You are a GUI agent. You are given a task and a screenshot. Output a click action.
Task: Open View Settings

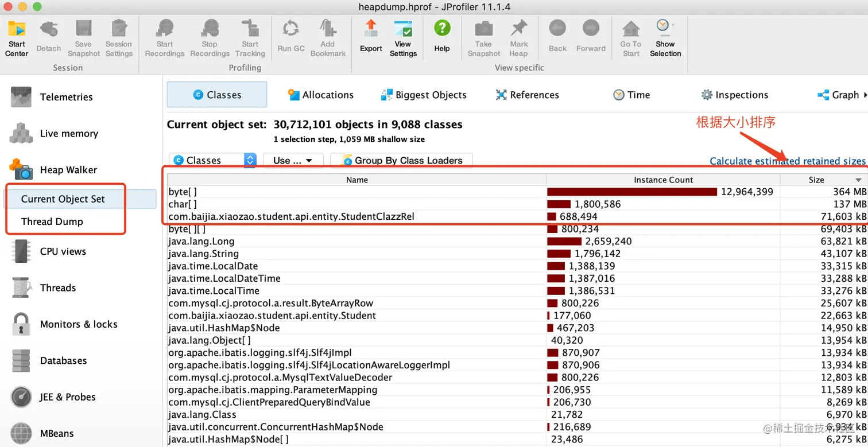coord(403,38)
